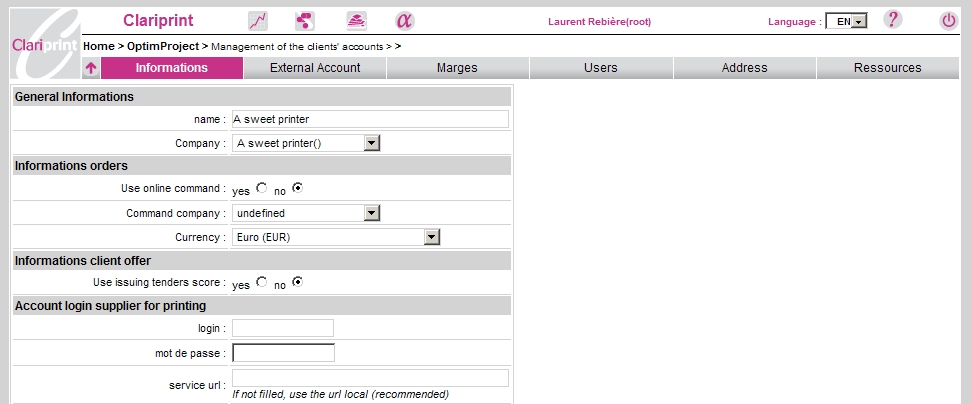This screenshot has height=404, width=971.
Task: Expand the Command company dropdown
Action: (371, 213)
